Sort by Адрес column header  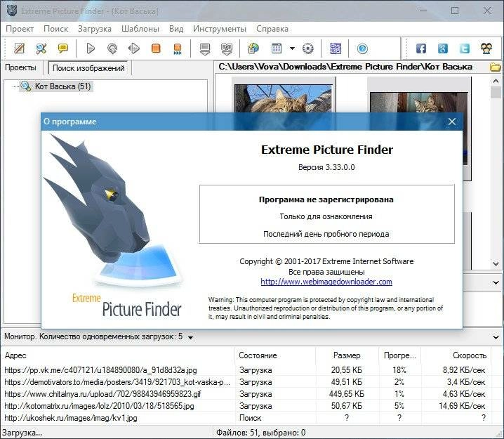(x=118, y=355)
